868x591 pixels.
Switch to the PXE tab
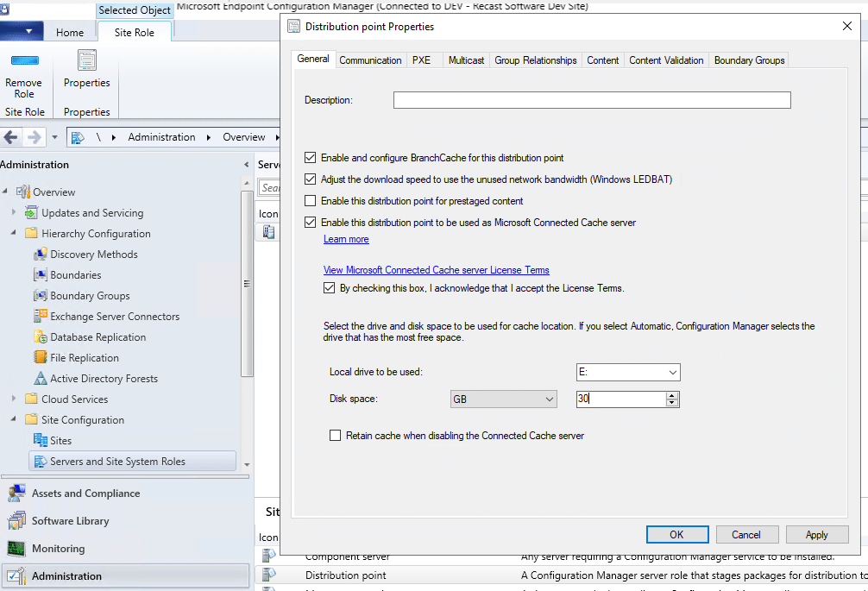(421, 60)
